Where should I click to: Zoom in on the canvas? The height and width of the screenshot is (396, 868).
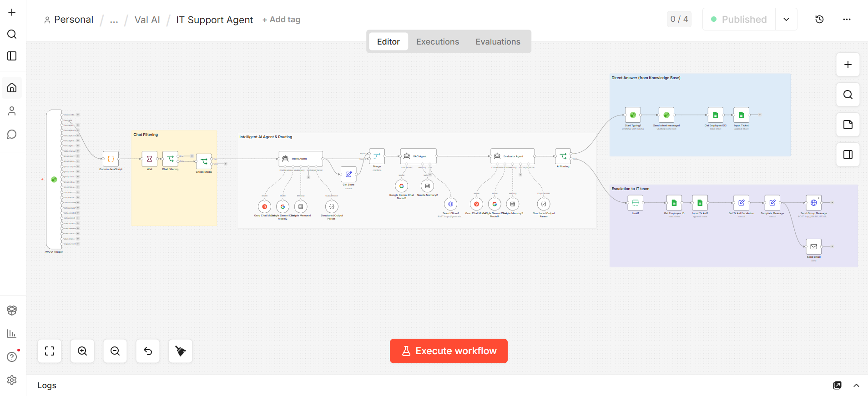coord(82,351)
